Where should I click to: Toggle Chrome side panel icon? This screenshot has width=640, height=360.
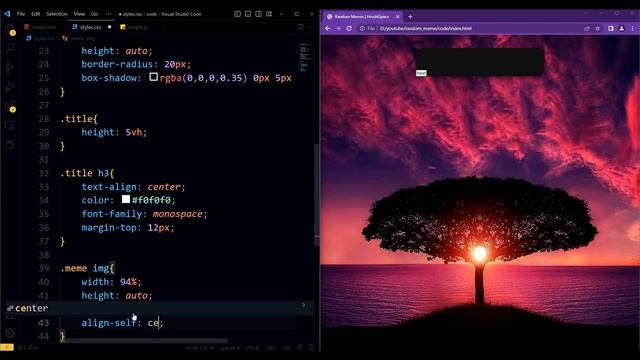tap(611, 29)
